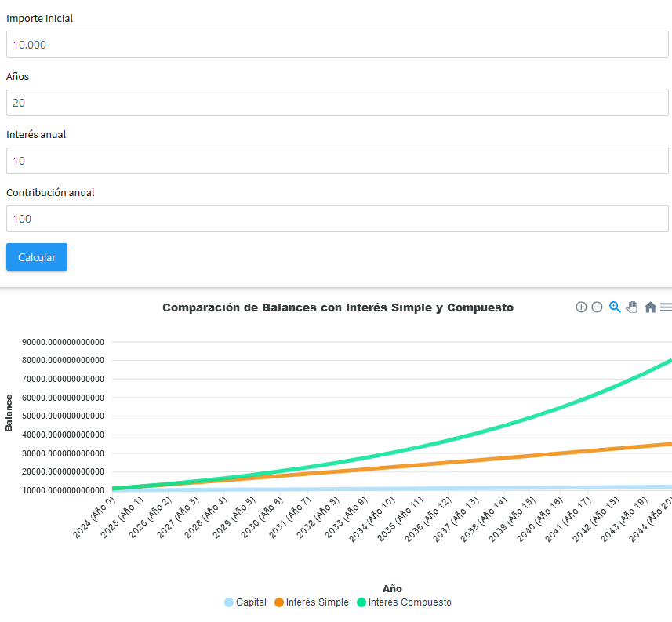
Task: Select the 2029 (Año 5) axis label
Action: pos(234,517)
